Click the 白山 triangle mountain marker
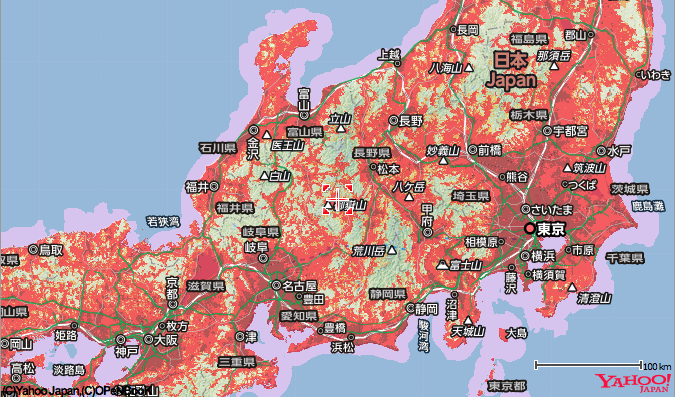Screen dimensions: 675x397 point(264,176)
